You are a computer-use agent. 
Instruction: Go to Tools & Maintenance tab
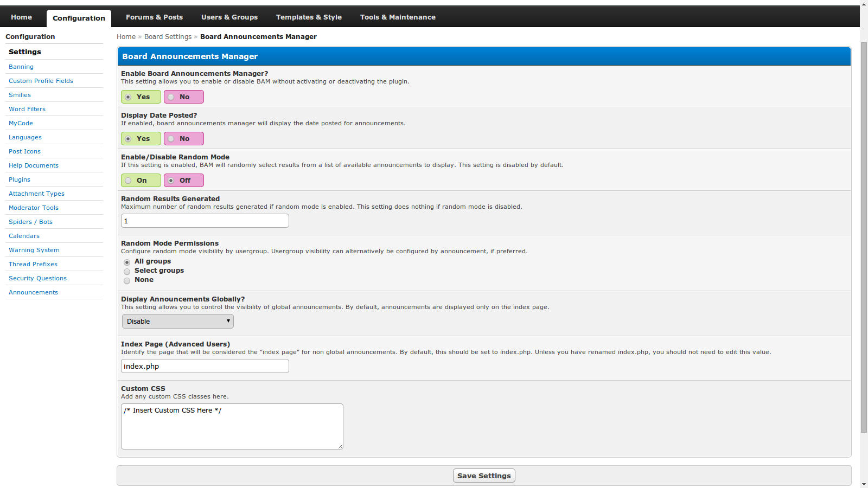398,17
